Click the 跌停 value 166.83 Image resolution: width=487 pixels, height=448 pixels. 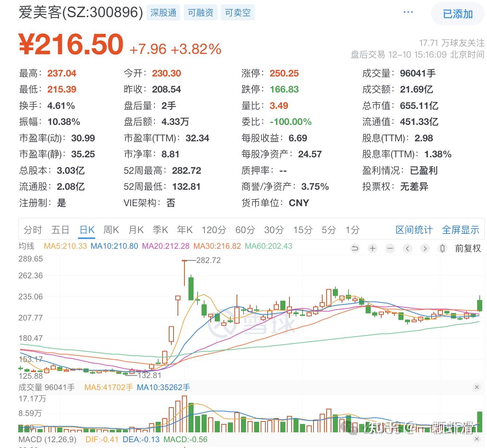tap(284, 89)
